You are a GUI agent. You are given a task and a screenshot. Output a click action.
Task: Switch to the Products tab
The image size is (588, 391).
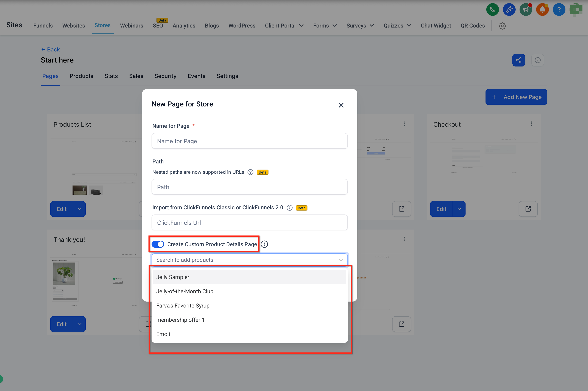pos(82,76)
